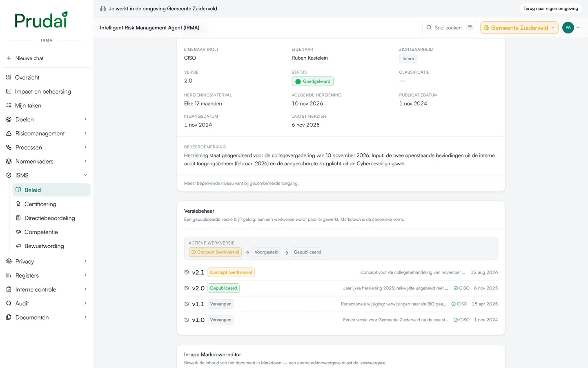This screenshot has width=588, height=368.
Task: Select the Voorgesteld workflow step
Action: pyautogui.click(x=266, y=252)
